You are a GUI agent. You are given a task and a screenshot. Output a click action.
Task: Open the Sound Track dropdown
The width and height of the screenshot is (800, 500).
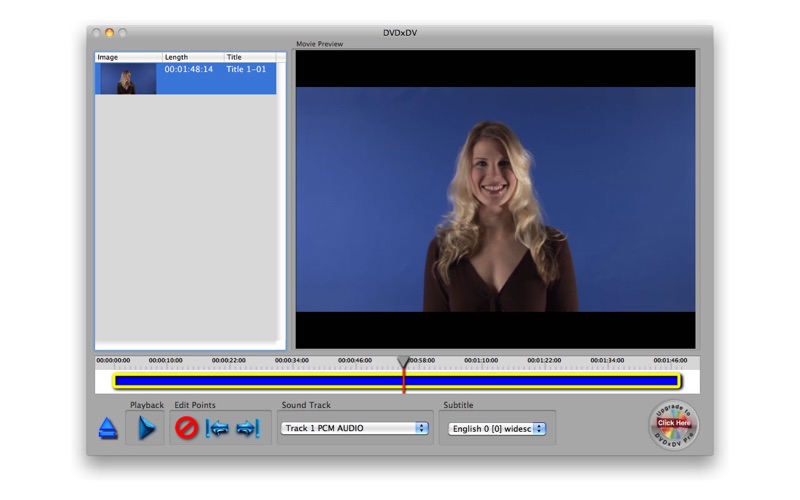click(x=354, y=428)
